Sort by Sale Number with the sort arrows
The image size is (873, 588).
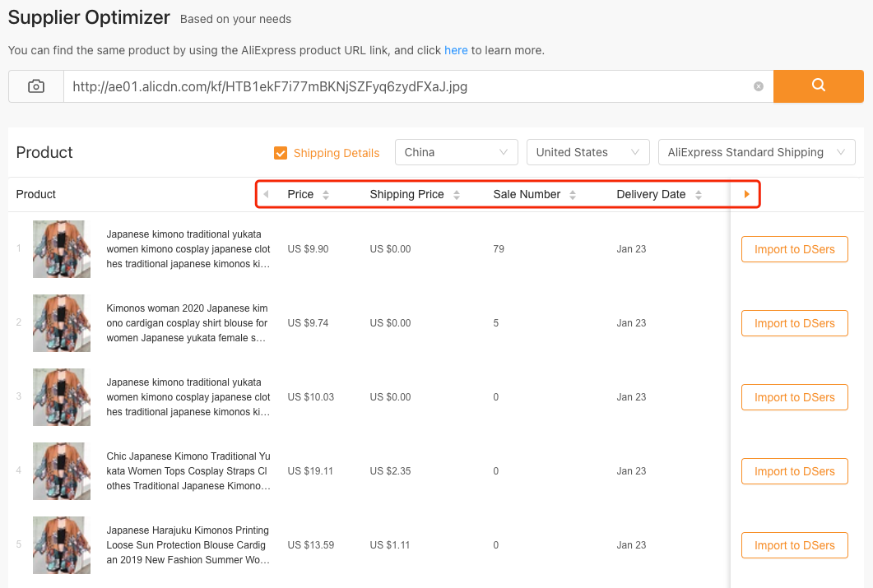(573, 195)
